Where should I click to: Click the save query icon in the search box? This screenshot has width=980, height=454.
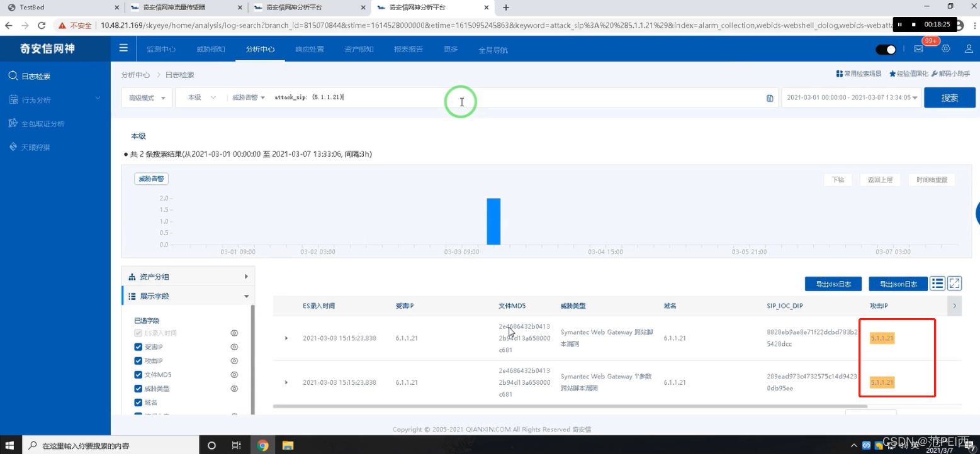770,98
